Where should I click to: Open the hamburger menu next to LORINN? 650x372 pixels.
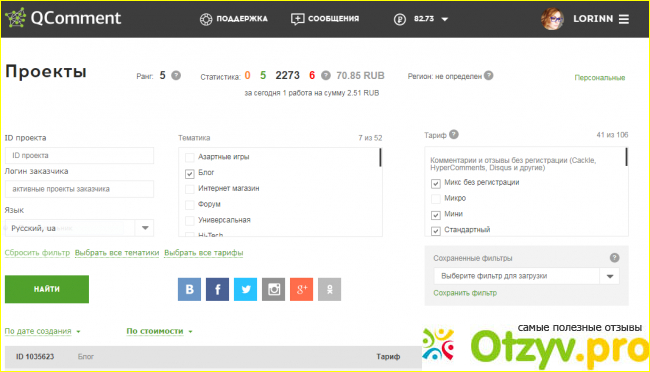(x=624, y=19)
